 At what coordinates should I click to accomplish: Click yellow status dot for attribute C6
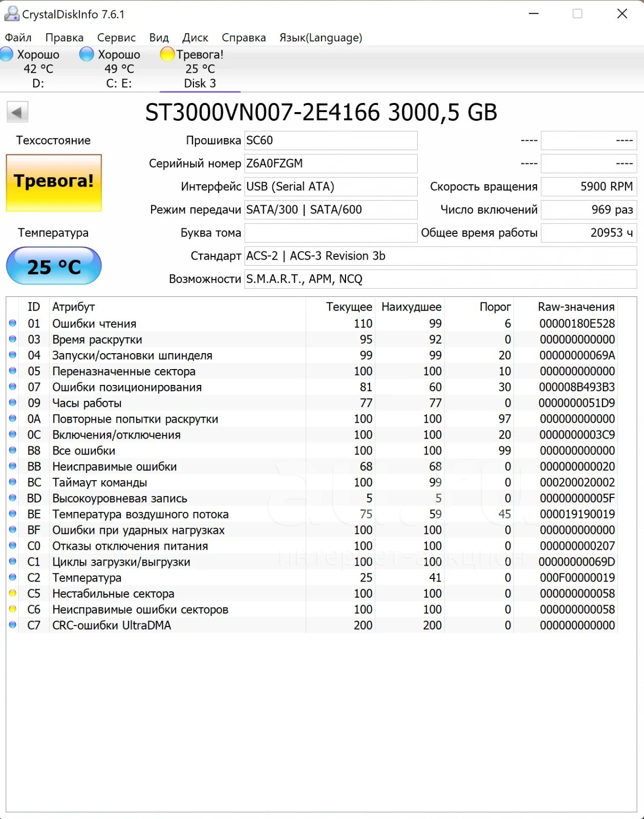[x=13, y=609]
